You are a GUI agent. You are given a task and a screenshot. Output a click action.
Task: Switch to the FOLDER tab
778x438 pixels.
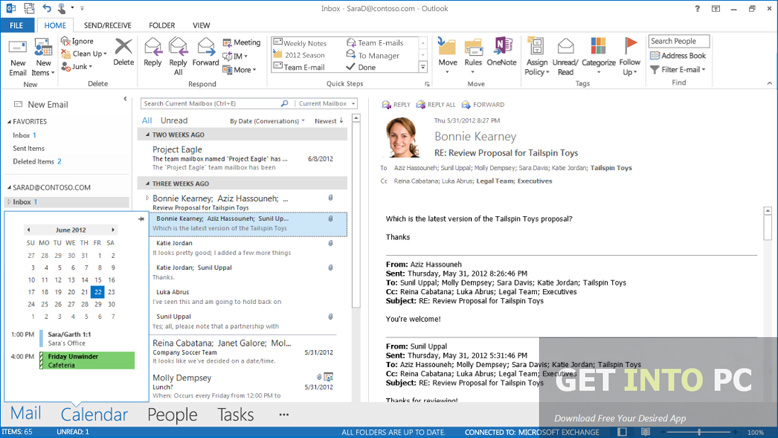coord(162,25)
